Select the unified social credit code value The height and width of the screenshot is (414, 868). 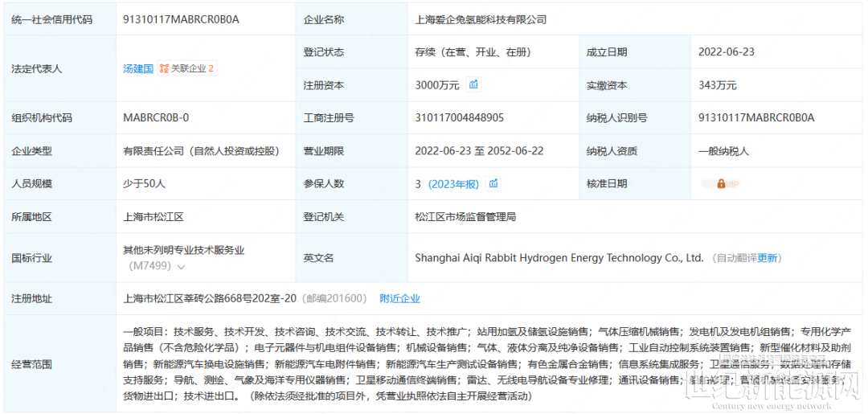[182, 19]
